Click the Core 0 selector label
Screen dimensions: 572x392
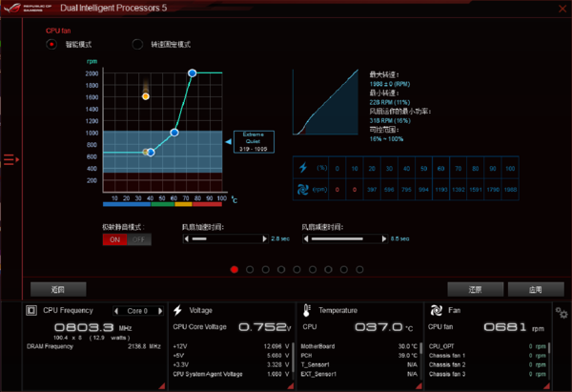tap(137, 311)
